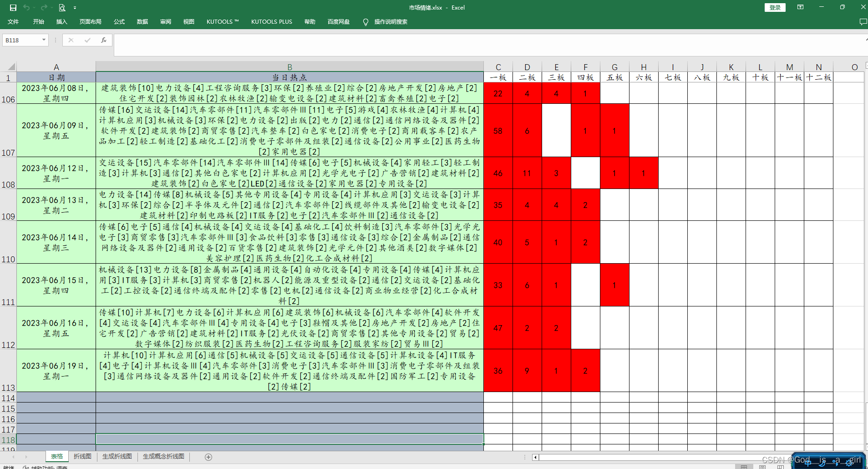Switch to normal view in status bar

744,467
